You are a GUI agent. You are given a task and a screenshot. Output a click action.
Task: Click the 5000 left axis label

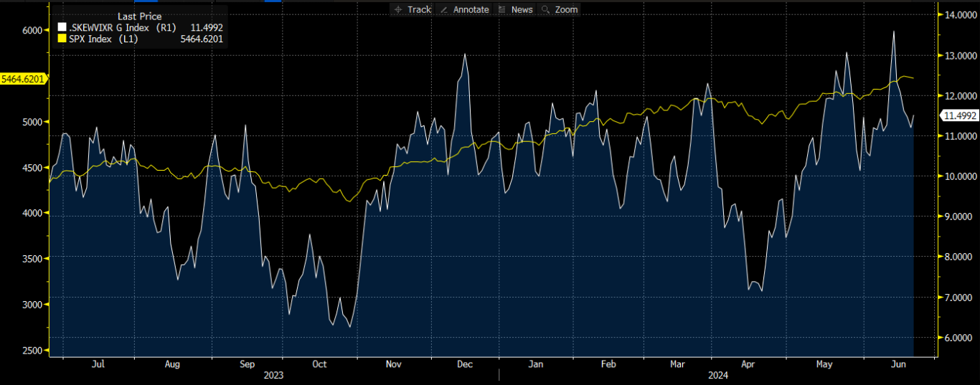click(32, 122)
